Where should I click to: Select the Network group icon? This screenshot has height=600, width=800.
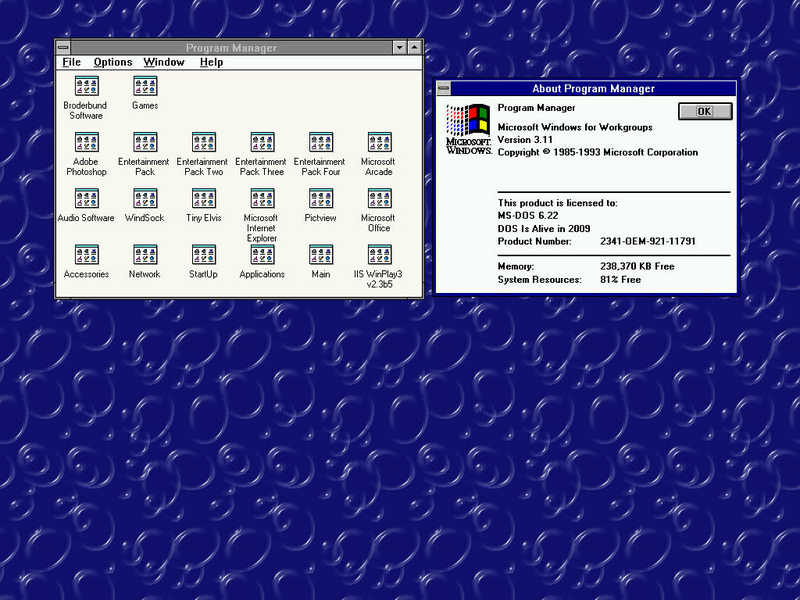pos(145,255)
